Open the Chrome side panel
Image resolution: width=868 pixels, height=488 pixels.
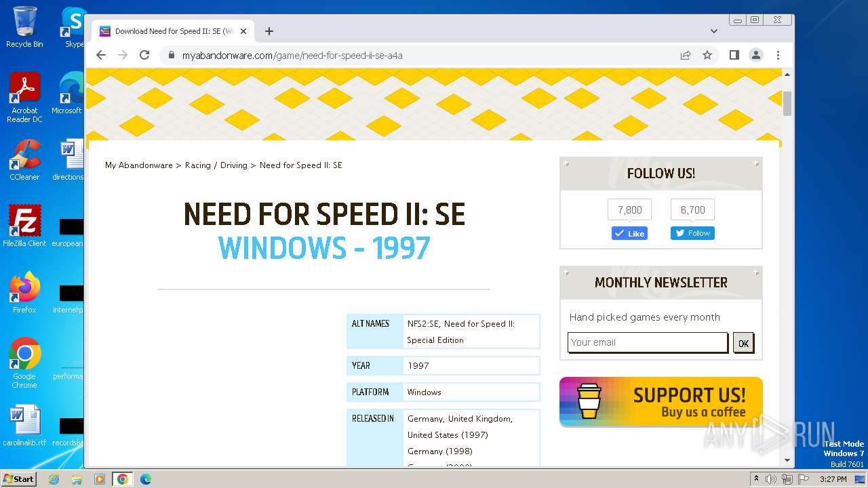pos(734,55)
